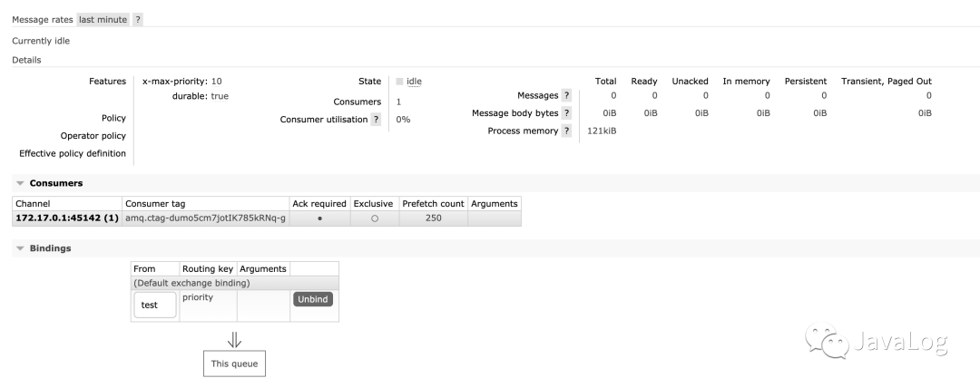Show help for Messages row
Screen dimensions: 980x388
coord(566,95)
